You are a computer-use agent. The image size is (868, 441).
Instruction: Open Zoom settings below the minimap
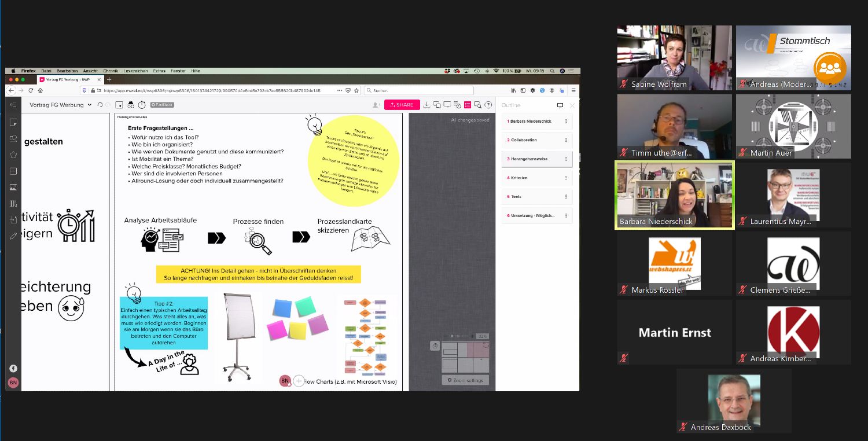(465, 380)
